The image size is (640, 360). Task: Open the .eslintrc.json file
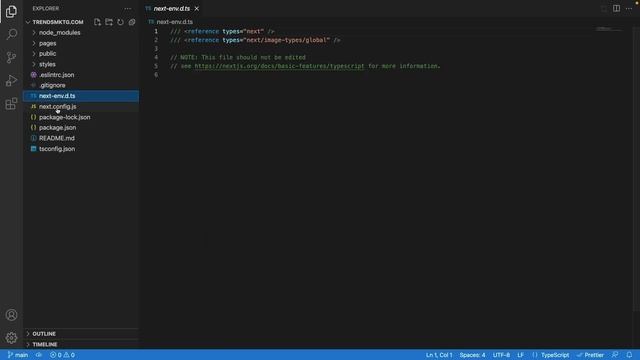point(81,75)
